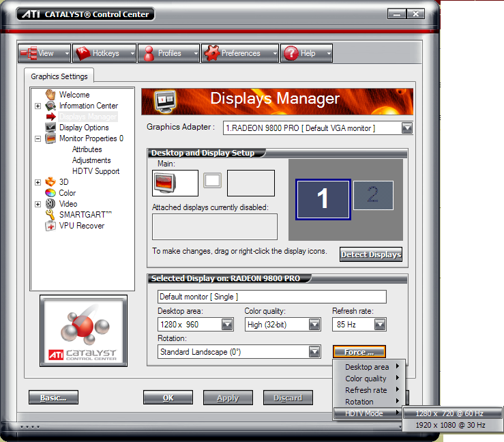Click the View toolbar icon

click(x=28, y=53)
